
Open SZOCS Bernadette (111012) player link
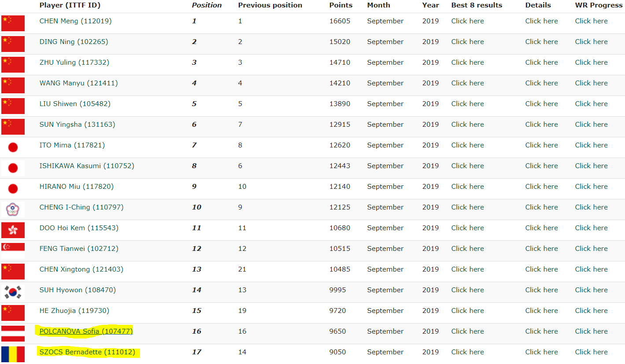[87, 352]
